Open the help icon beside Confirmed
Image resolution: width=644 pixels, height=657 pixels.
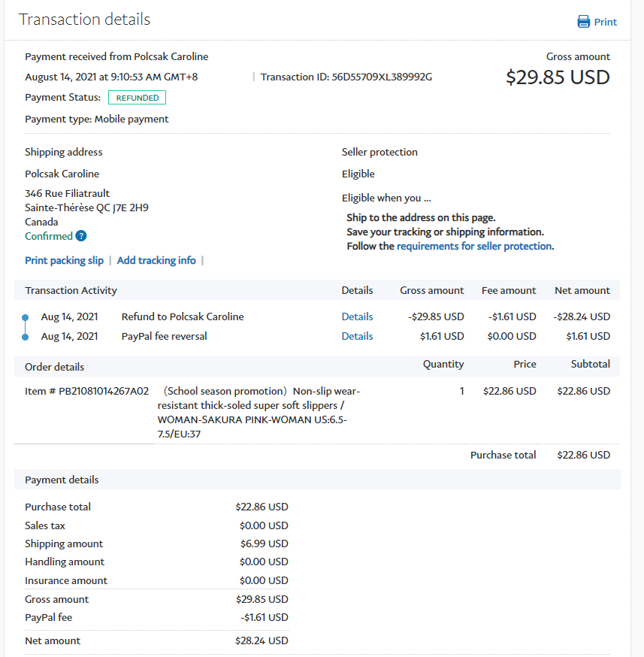tap(81, 236)
